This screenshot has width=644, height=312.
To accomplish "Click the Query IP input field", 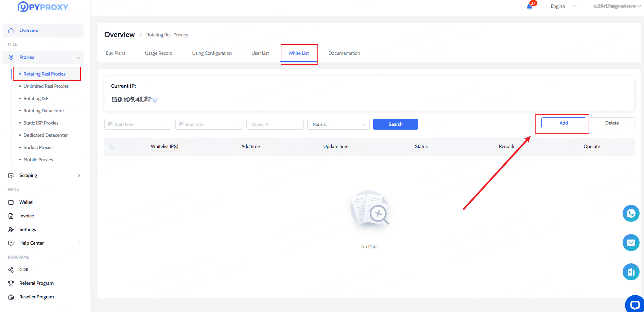I will click(275, 125).
